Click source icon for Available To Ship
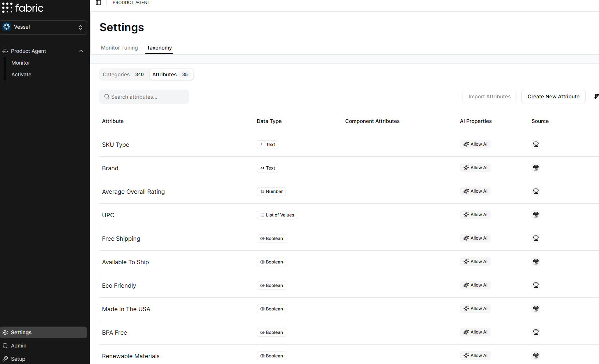The width and height of the screenshot is (599, 364). point(536,262)
